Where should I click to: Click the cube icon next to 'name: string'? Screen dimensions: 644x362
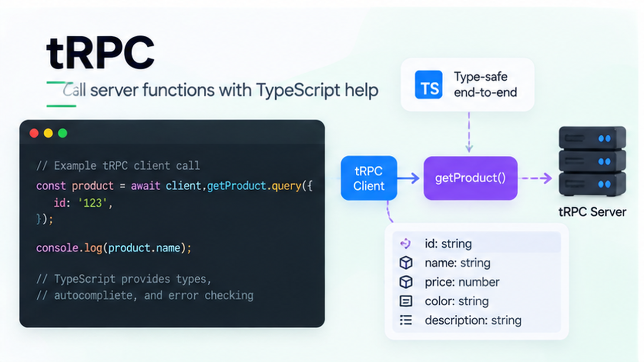click(406, 263)
